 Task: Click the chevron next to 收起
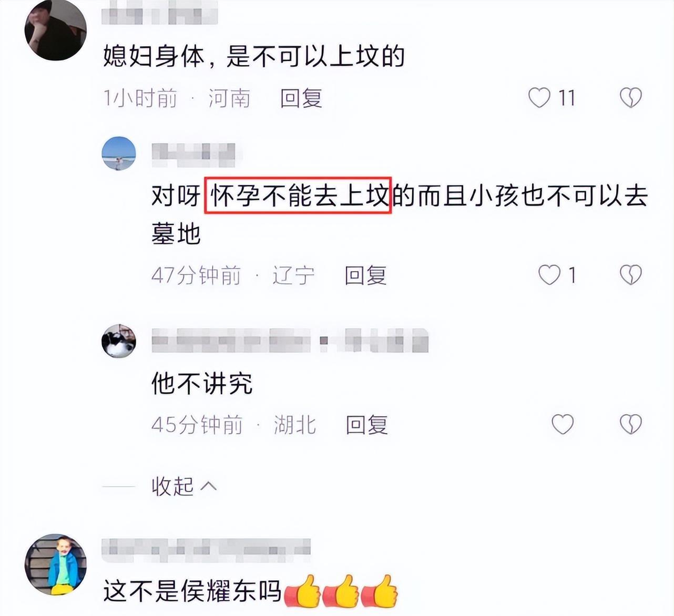[x=209, y=486]
